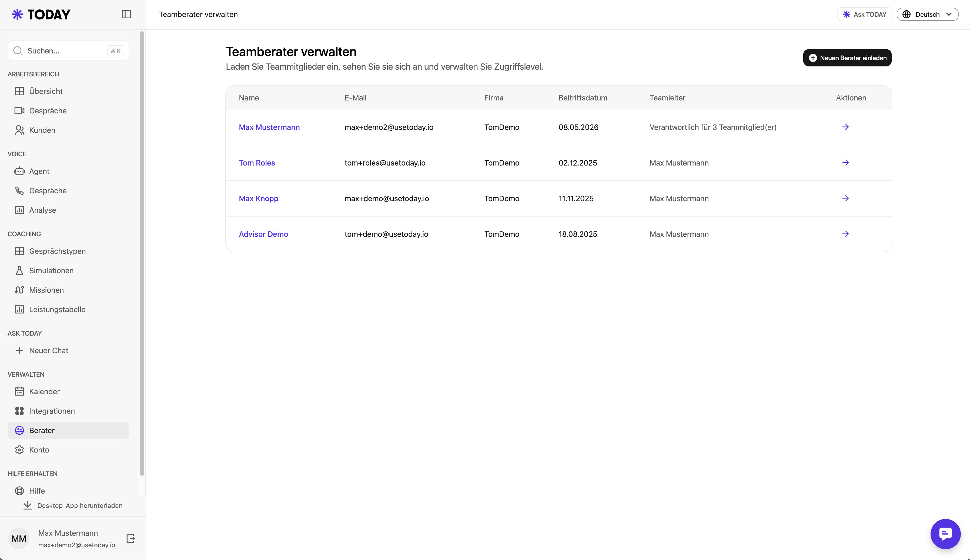Click the phone icon for Voice Gespräche
The height and width of the screenshot is (560, 970).
19,191
